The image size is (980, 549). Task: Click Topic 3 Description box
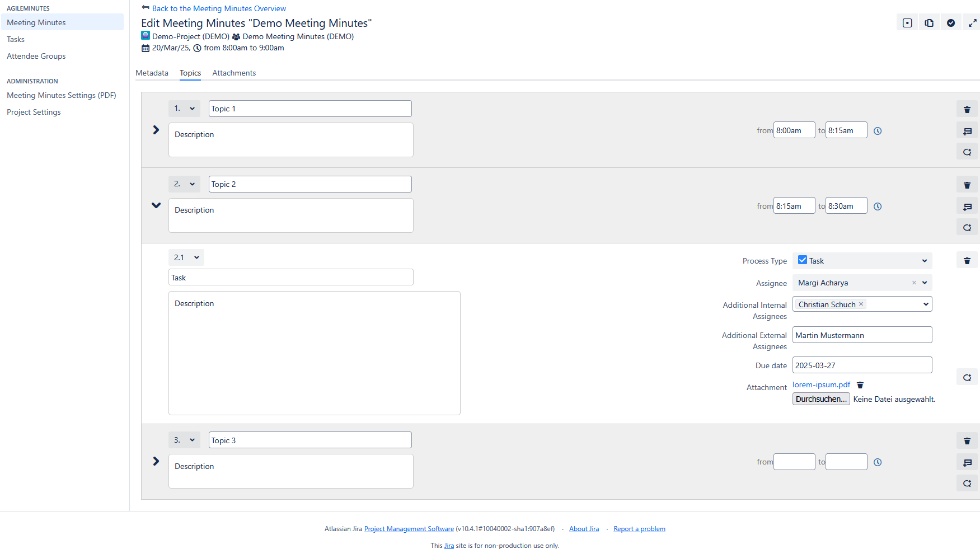(291, 471)
